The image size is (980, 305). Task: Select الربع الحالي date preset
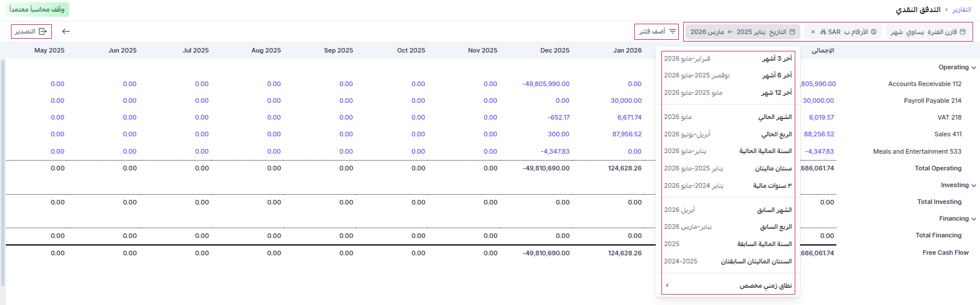click(x=728, y=134)
